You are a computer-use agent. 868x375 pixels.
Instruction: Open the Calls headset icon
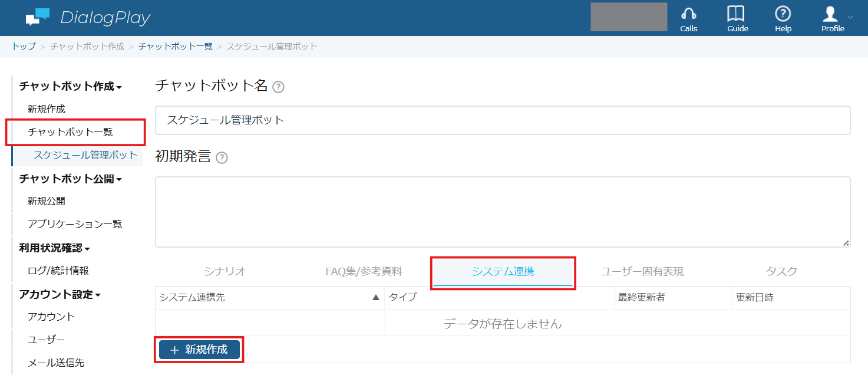688,14
